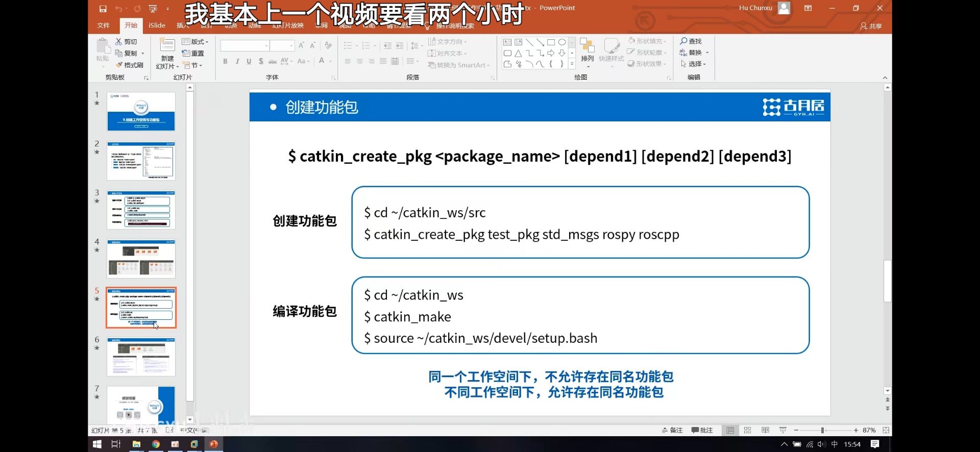This screenshot has height=452, width=980.
Task: Toggle the 备注 notes pane
Action: pyautogui.click(x=672, y=430)
